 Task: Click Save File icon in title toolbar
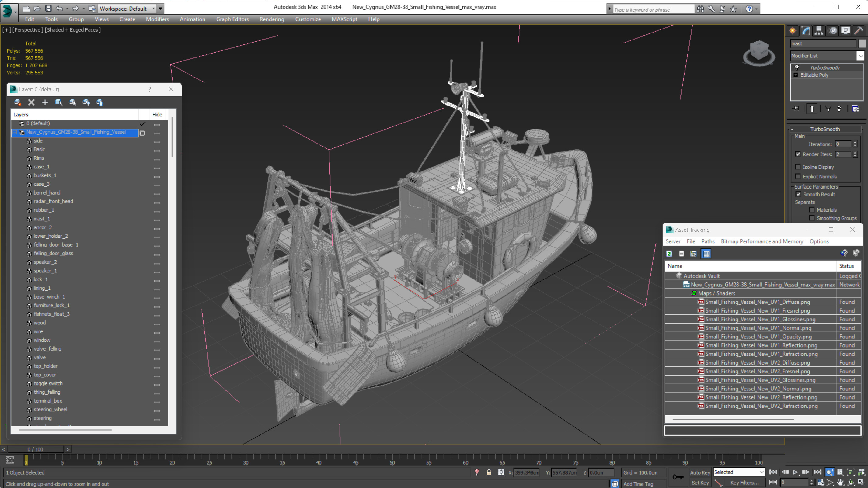click(x=48, y=9)
